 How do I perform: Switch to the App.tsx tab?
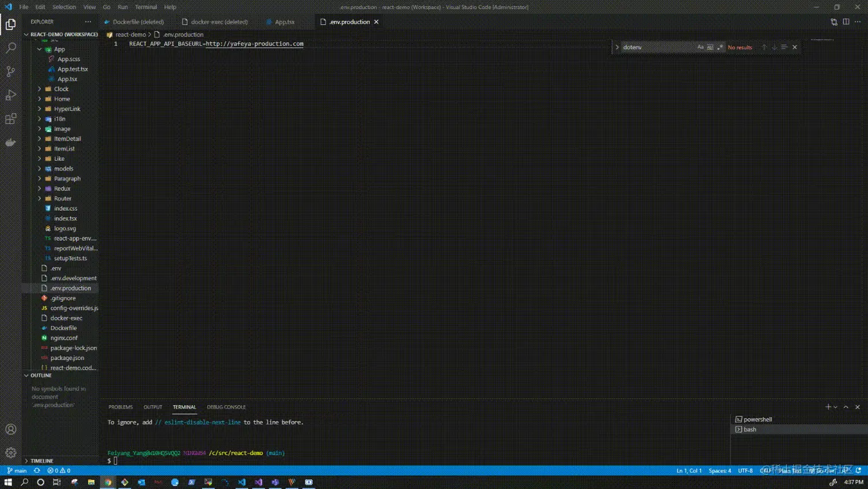pyautogui.click(x=284, y=22)
